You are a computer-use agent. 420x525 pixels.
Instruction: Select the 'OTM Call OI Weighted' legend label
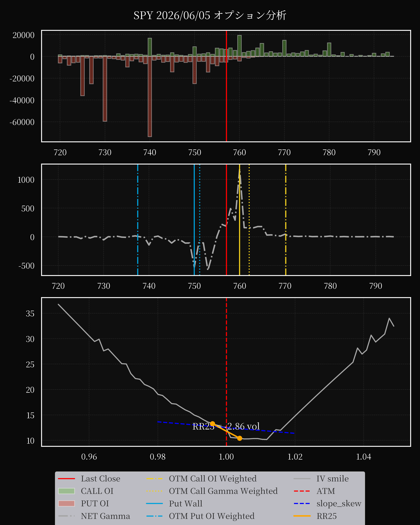pyautogui.click(x=213, y=478)
